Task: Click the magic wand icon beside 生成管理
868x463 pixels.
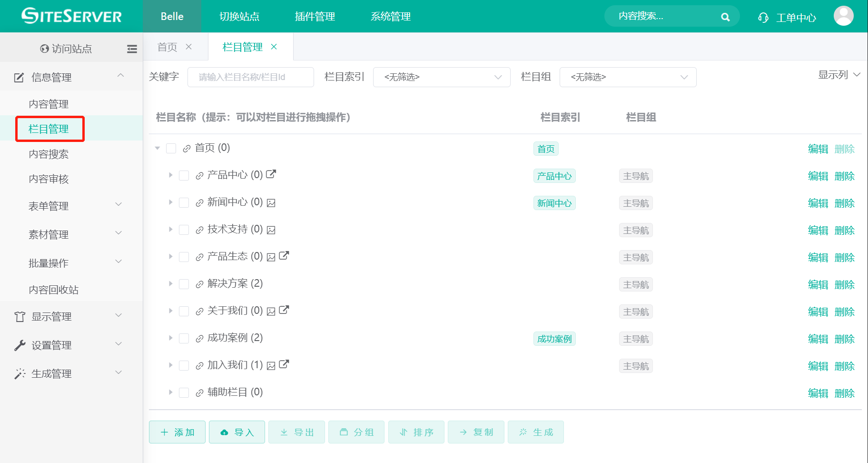Action: pos(19,373)
